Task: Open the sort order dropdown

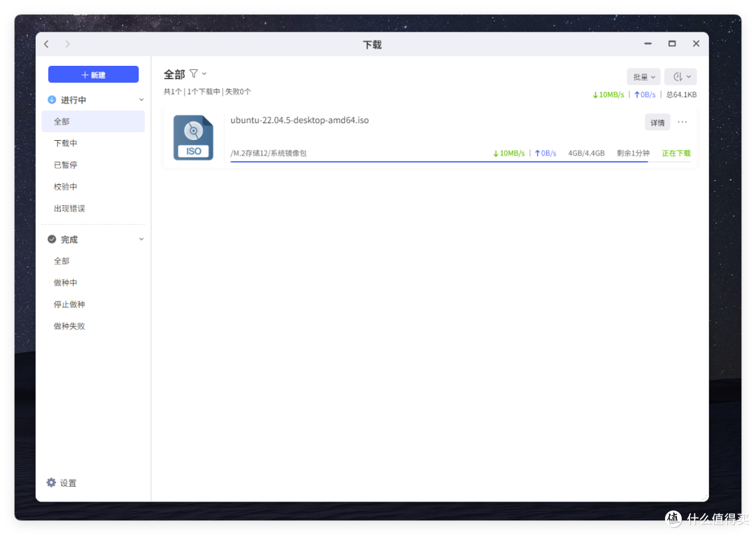Action: pyautogui.click(x=680, y=76)
